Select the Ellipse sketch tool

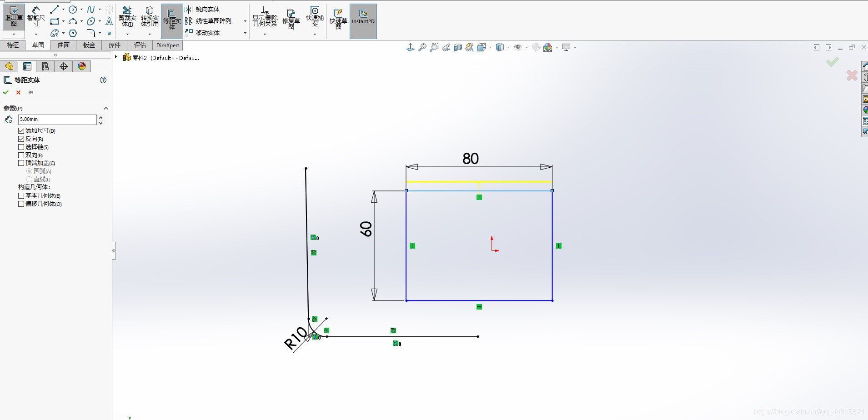pos(91,21)
